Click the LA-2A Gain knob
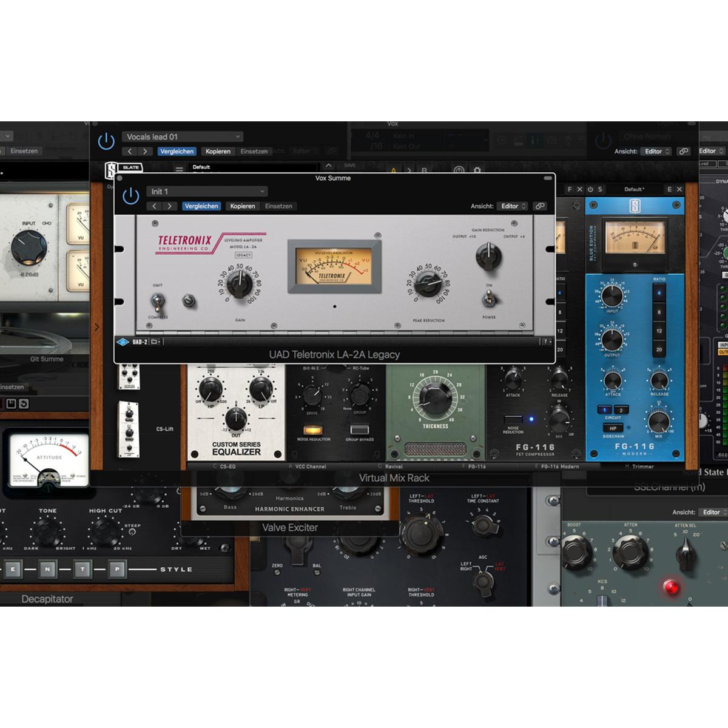 pyautogui.click(x=240, y=283)
